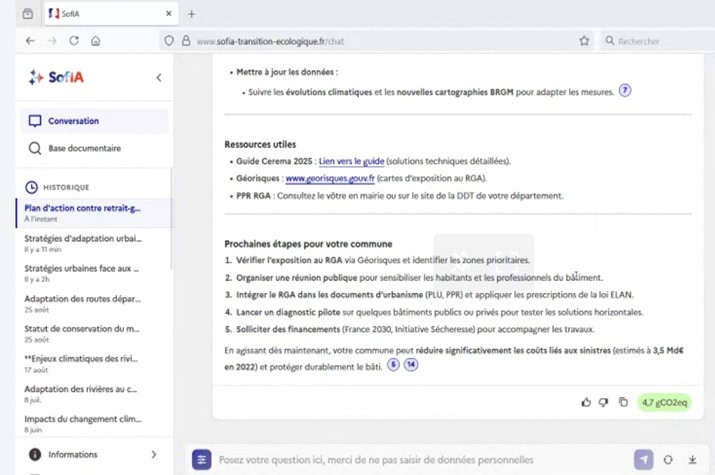Image resolution: width=715 pixels, height=475 pixels.
Task: Click the 'Ressources utiles' heading
Action: tap(260, 144)
